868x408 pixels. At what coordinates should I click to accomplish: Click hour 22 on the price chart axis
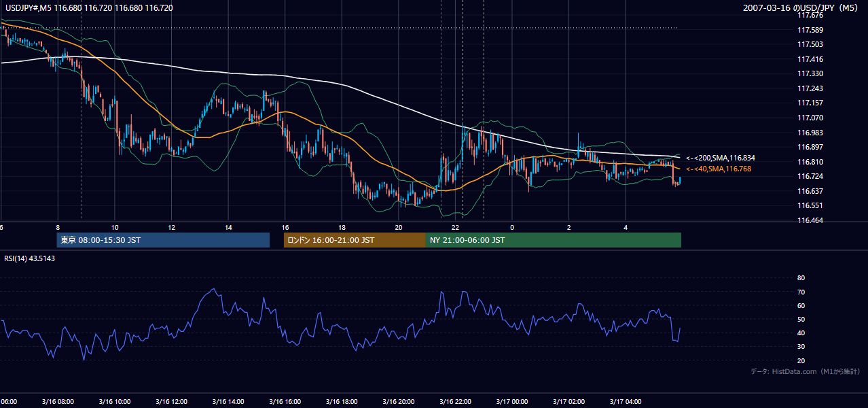[x=455, y=227]
